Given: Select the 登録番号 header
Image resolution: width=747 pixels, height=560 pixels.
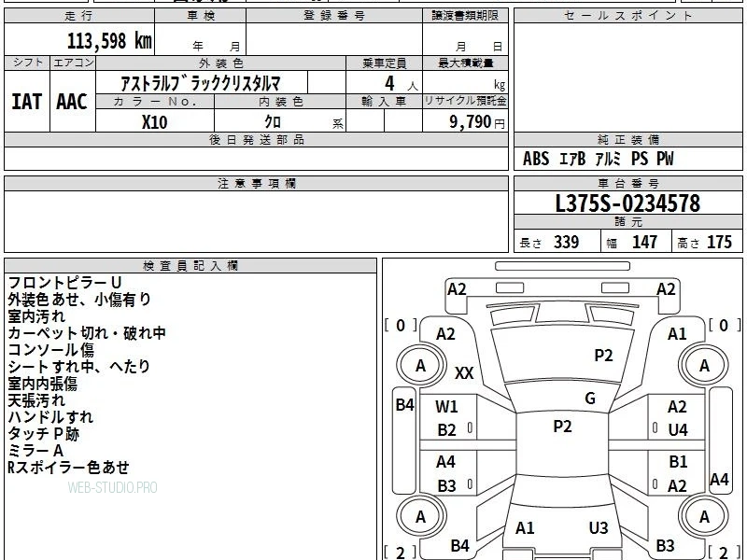Looking at the screenshot, I should [334, 16].
